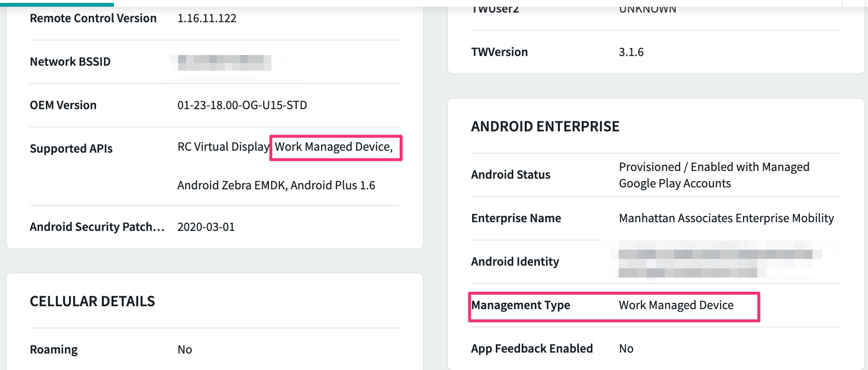Click the App Feedback Enabled value No
Image resolution: width=868 pixels, height=370 pixels.
coord(626,349)
